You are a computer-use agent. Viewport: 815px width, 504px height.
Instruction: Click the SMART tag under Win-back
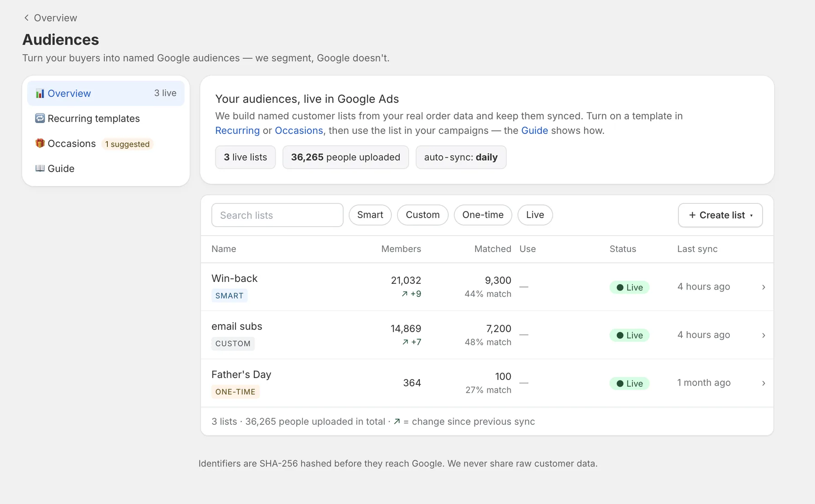[230, 296]
